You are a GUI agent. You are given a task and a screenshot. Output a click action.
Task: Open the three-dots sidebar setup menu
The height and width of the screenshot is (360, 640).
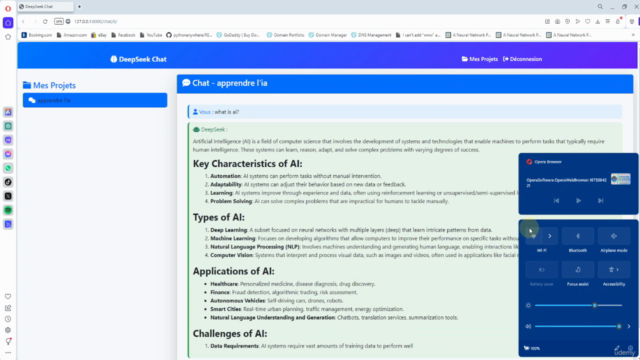click(8, 353)
